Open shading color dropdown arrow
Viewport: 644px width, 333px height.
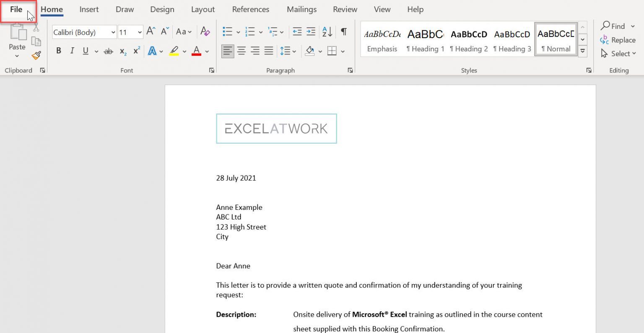click(x=320, y=52)
